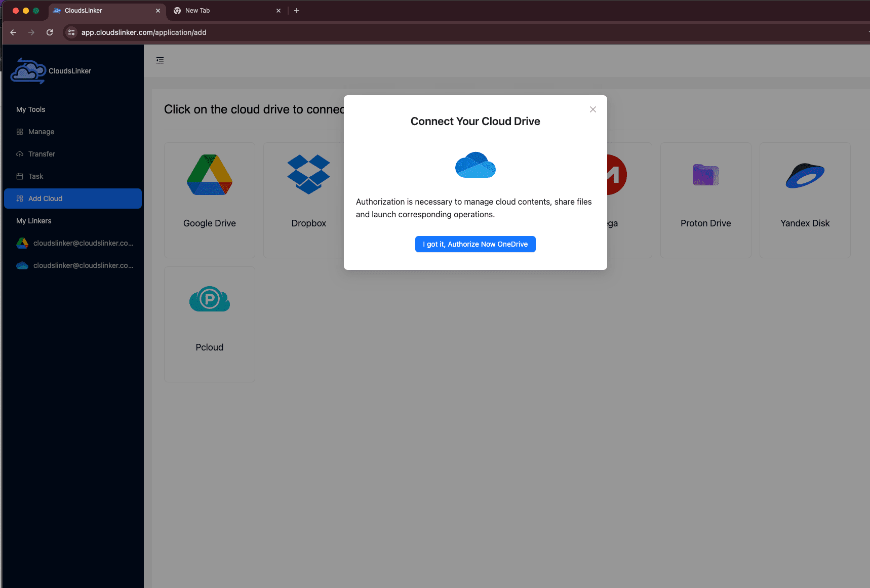
Task: Open the Transfer menu item
Action: pyautogui.click(x=73, y=154)
